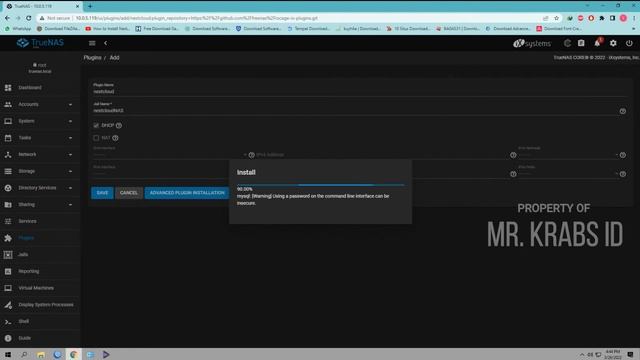
Task: Click ADVANCED PLUGIN INSTALLATION button
Action: [x=187, y=193]
